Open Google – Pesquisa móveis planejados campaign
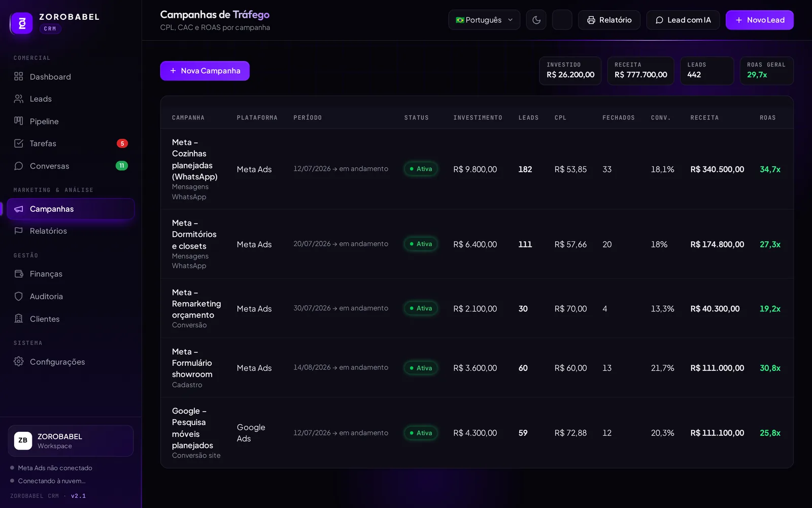This screenshot has width=812, height=508. [192, 428]
